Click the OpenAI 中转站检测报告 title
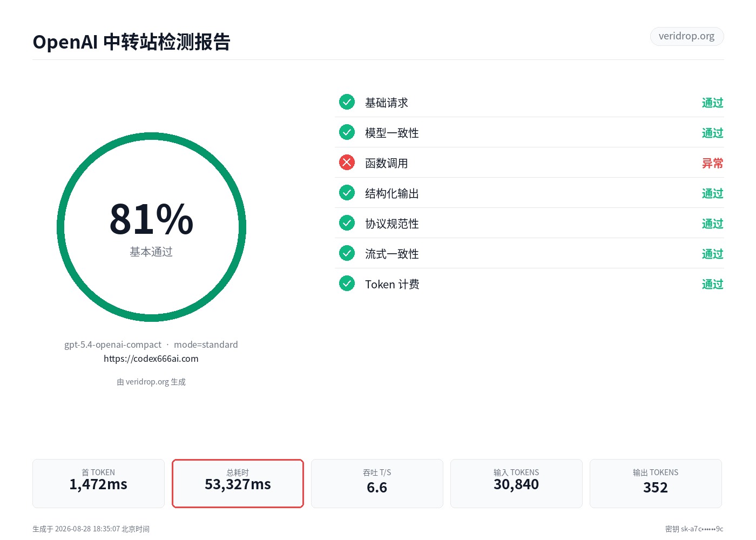This screenshot has height=540, width=756. point(132,42)
